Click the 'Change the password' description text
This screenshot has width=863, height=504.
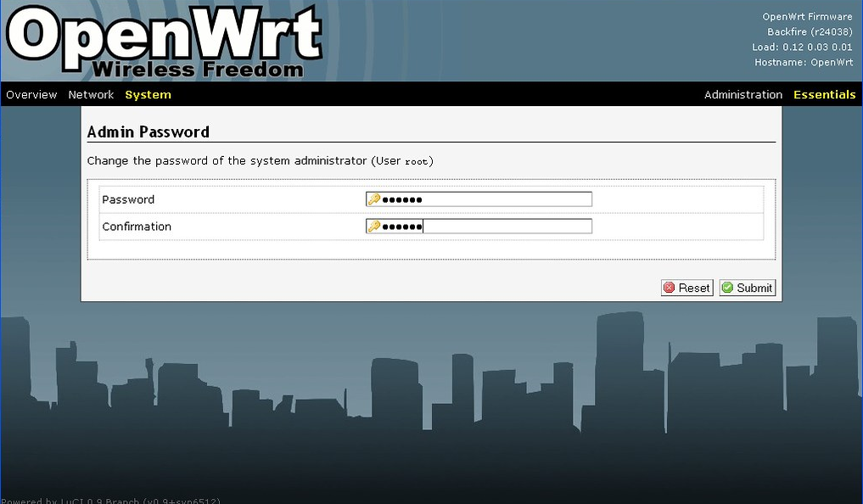261,160
